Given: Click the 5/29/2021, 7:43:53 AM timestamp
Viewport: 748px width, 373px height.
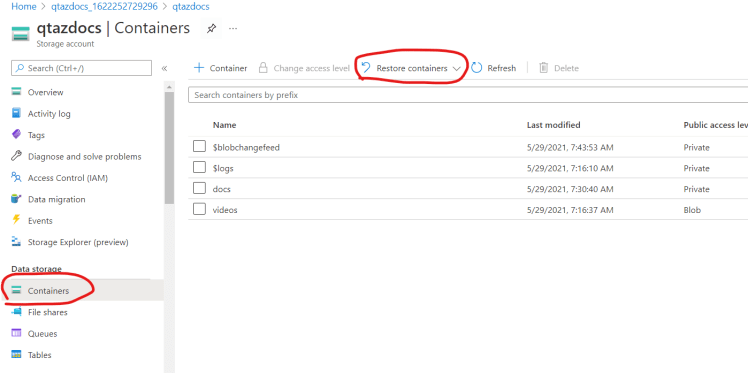Looking at the screenshot, I should [x=570, y=147].
